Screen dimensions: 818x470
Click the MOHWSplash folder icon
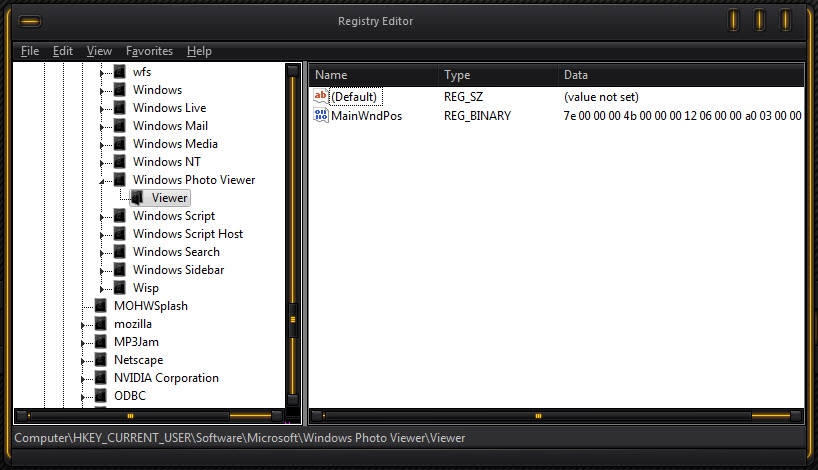101,306
